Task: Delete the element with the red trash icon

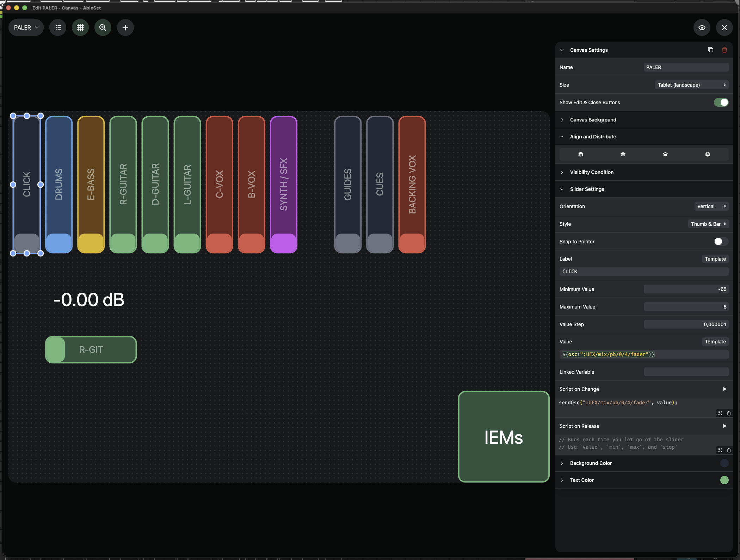Action: (x=724, y=50)
